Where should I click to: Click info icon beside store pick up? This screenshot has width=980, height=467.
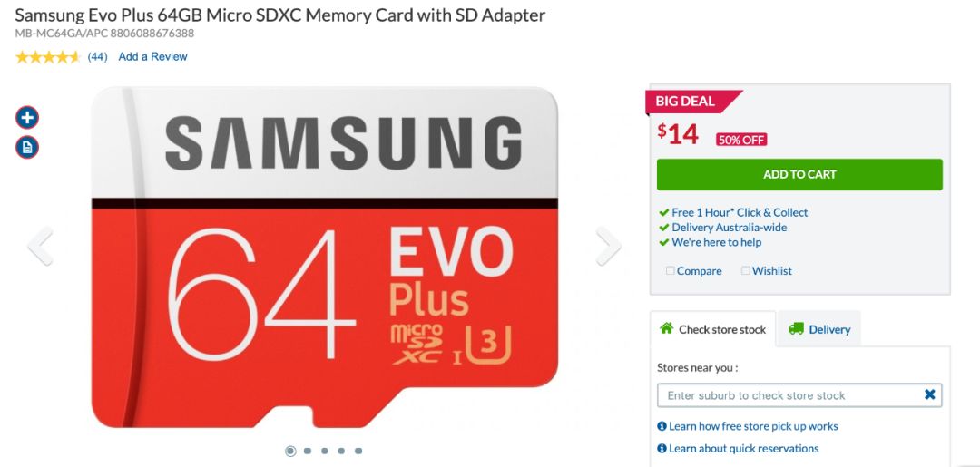point(661,426)
